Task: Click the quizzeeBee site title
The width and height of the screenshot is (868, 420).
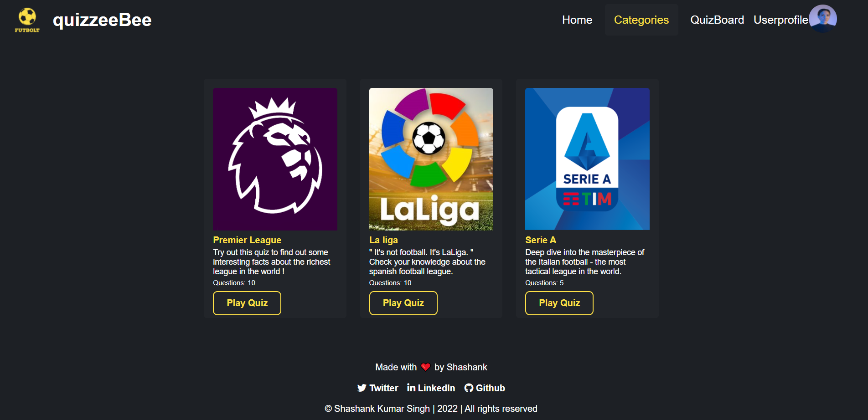Action: [x=102, y=20]
